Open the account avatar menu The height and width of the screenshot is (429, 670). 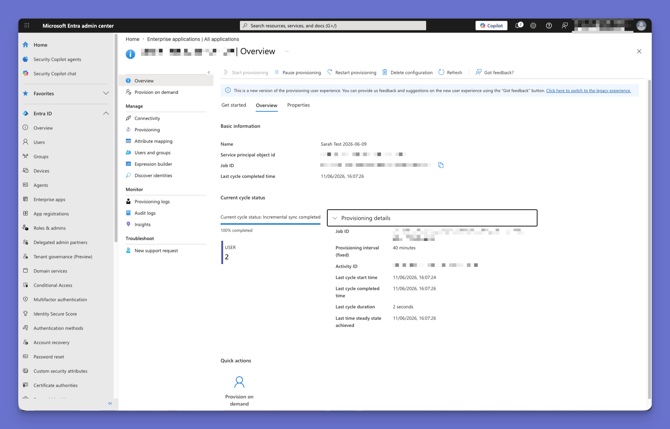(641, 26)
